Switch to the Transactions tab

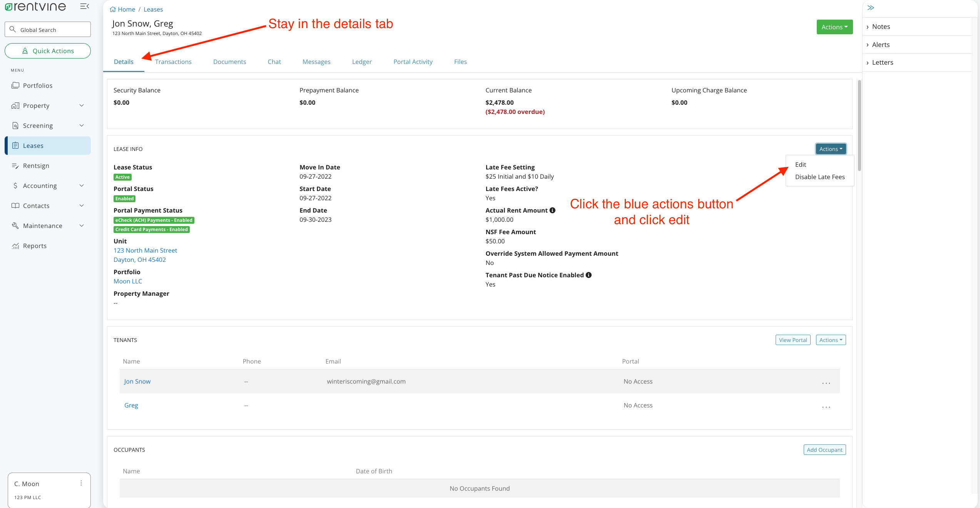173,62
